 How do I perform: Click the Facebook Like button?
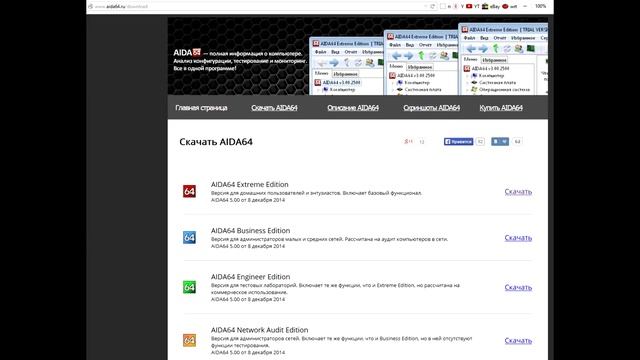pos(458,142)
